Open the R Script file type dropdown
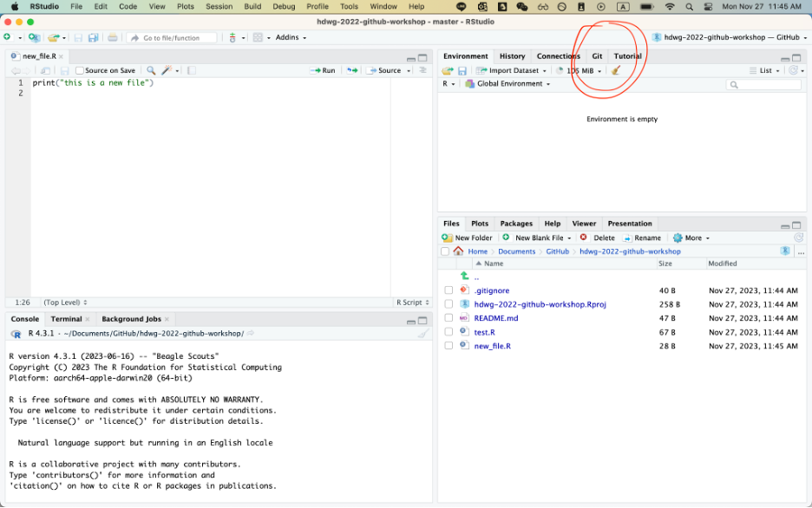The height and width of the screenshot is (508, 812). tap(413, 302)
